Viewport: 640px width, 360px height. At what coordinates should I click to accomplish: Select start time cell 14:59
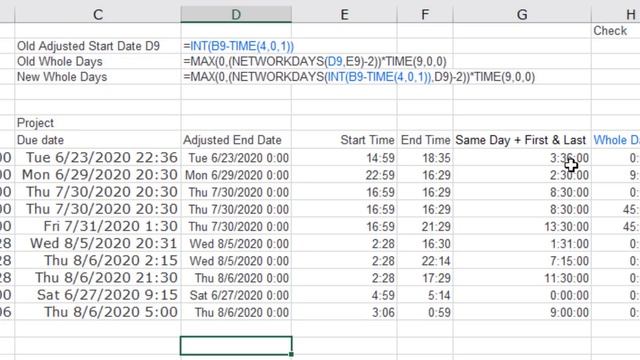[380, 158]
